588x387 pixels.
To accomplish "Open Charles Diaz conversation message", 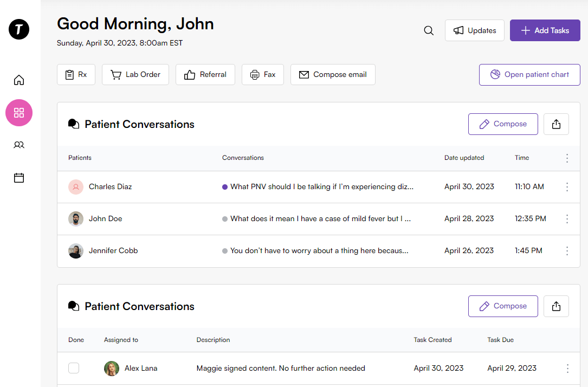I will pos(321,187).
